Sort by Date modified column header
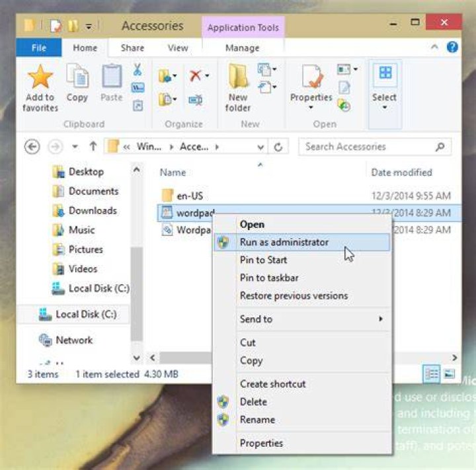476x470 pixels. [x=402, y=173]
